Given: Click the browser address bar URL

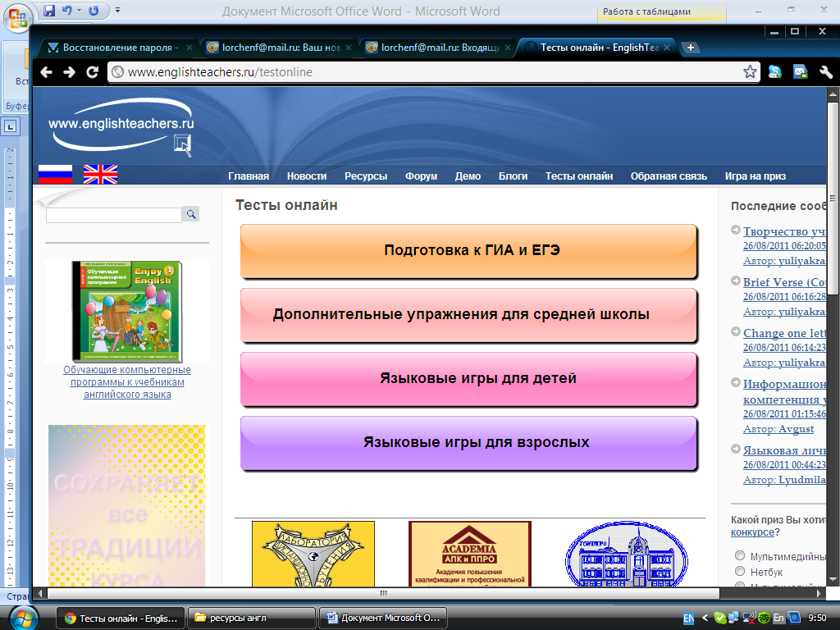Looking at the screenshot, I should coord(220,72).
